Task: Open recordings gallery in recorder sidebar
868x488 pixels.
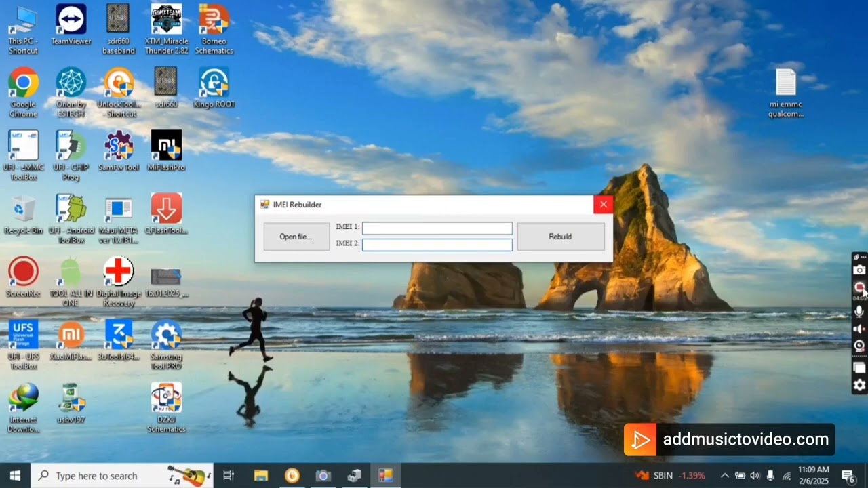Action: pyautogui.click(x=859, y=368)
